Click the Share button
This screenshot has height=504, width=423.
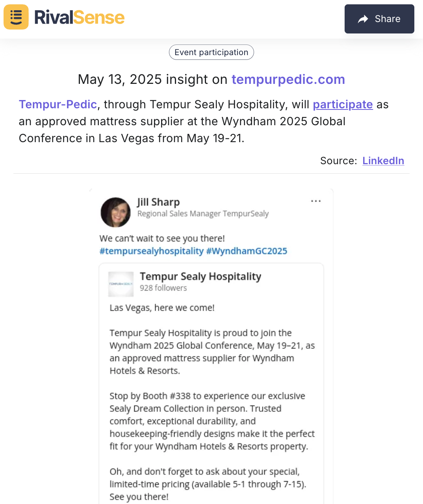379,19
